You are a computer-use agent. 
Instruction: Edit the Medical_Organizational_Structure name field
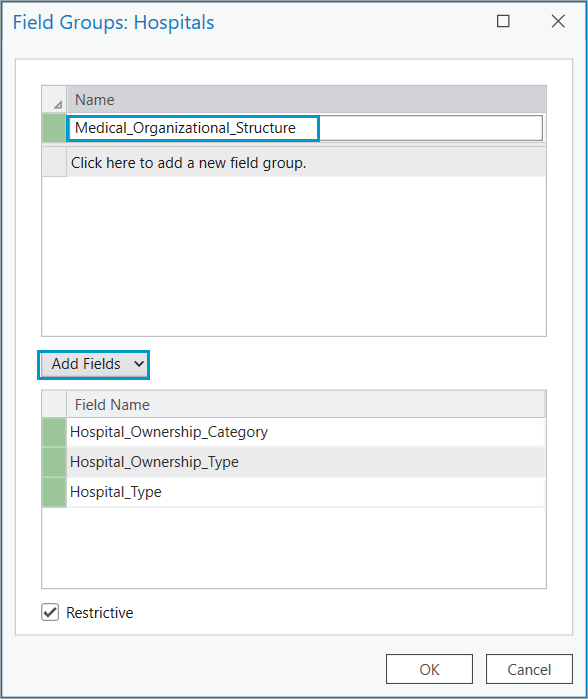coord(305,128)
